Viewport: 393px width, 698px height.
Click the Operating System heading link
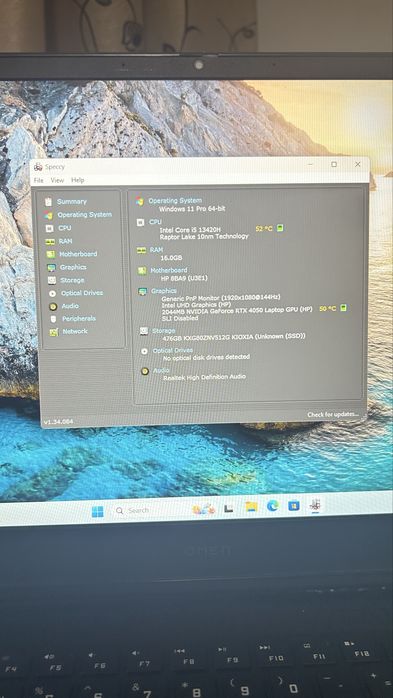[x=175, y=201]
